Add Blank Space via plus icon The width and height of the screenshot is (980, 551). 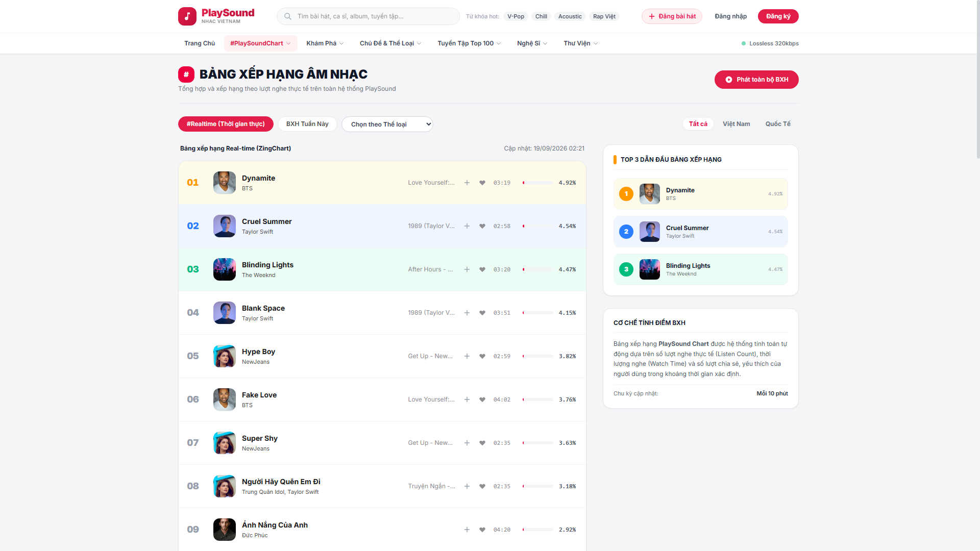click(467, 313)
